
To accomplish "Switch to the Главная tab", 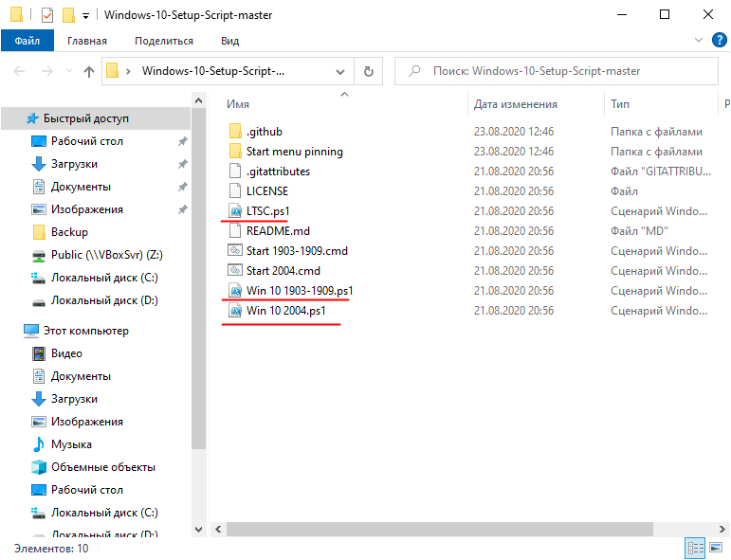I will point(87,41).
